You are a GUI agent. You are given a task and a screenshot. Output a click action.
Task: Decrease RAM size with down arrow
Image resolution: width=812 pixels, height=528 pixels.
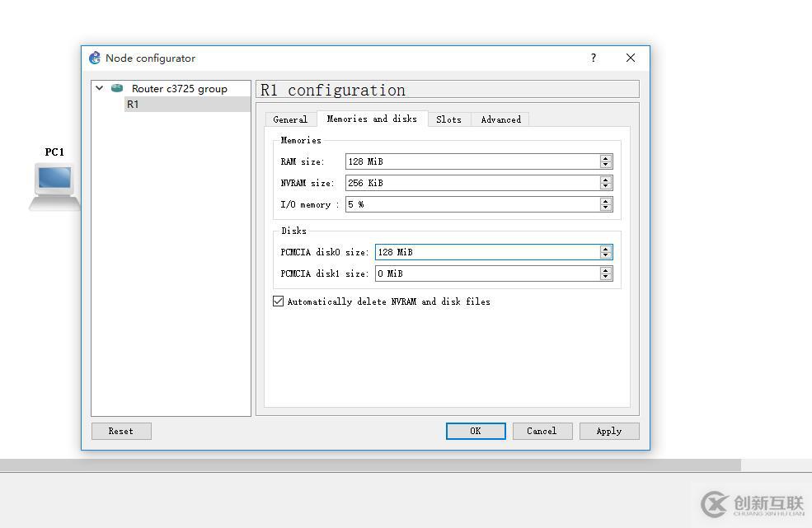tap(605, 165)
